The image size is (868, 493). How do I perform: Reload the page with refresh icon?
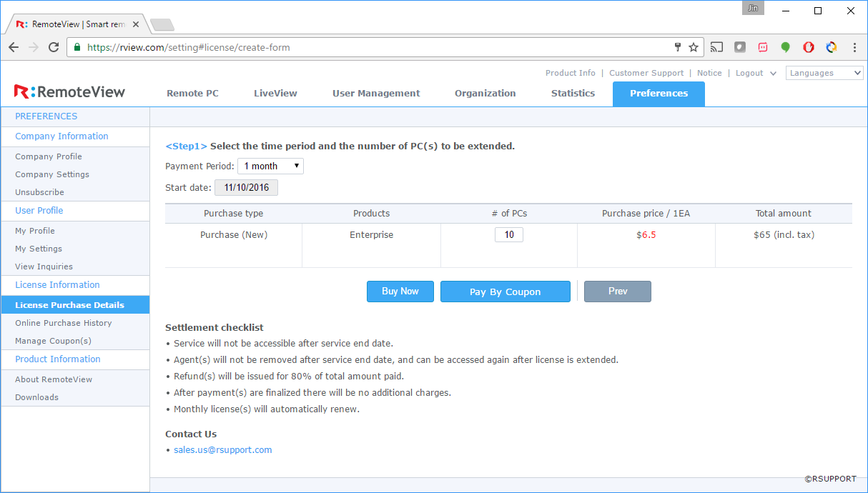click(54, 47)
